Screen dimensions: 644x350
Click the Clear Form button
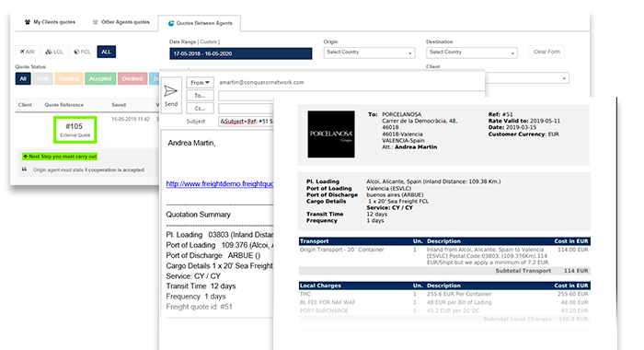(x=546, y=52)
